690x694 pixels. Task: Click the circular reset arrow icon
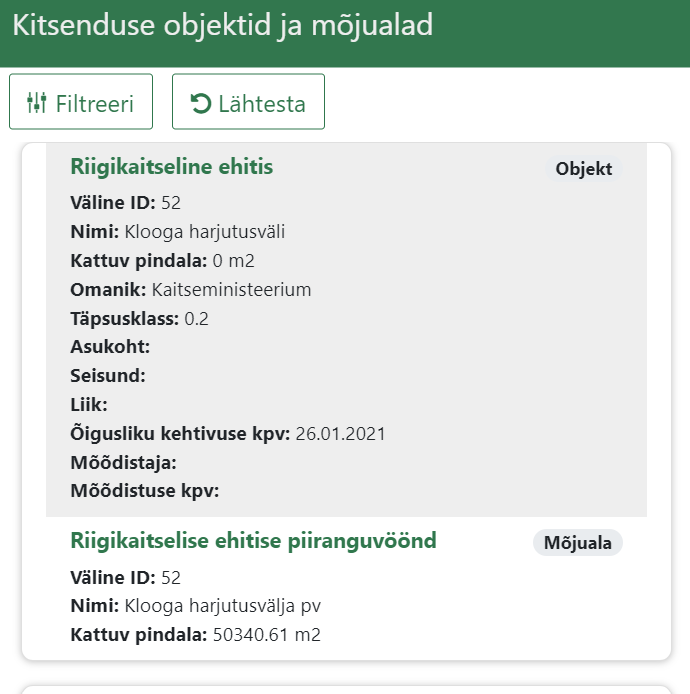coord(201,103)
